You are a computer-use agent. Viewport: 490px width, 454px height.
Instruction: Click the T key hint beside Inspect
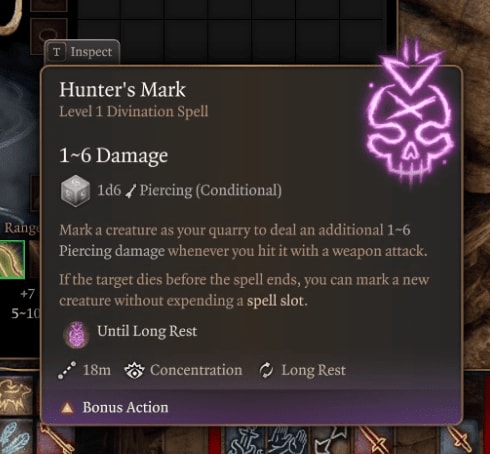pyautogui.click(x=57, y=52)
